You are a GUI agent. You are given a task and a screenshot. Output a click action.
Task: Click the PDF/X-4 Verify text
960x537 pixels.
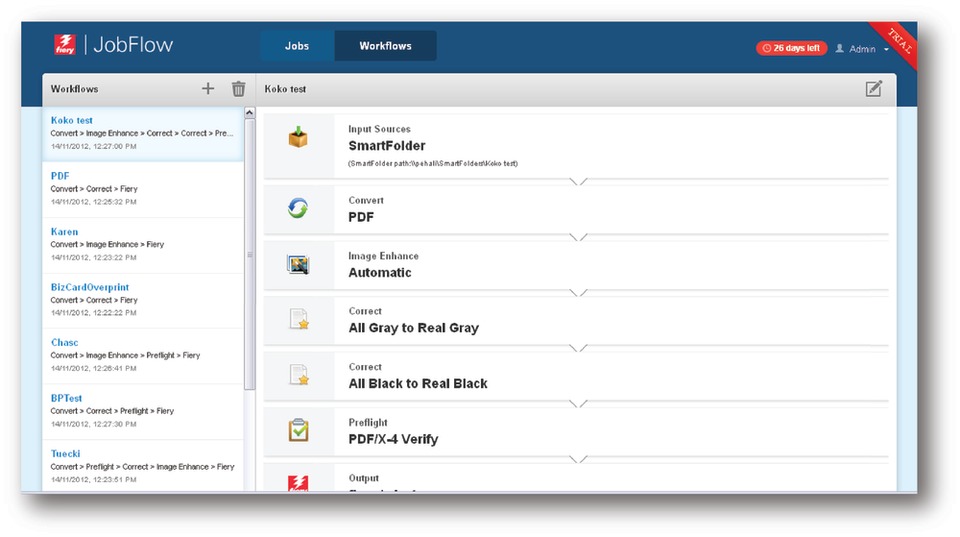pos(393,439)
